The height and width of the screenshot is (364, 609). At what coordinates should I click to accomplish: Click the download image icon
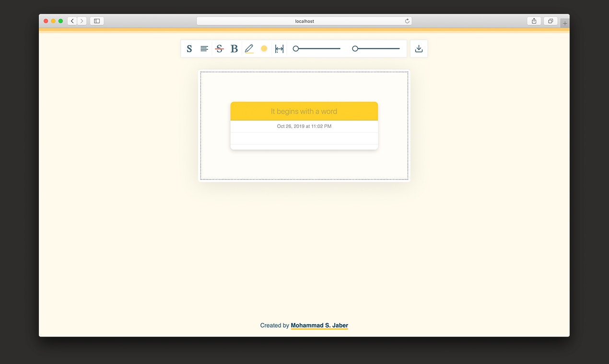click(419, 48)
